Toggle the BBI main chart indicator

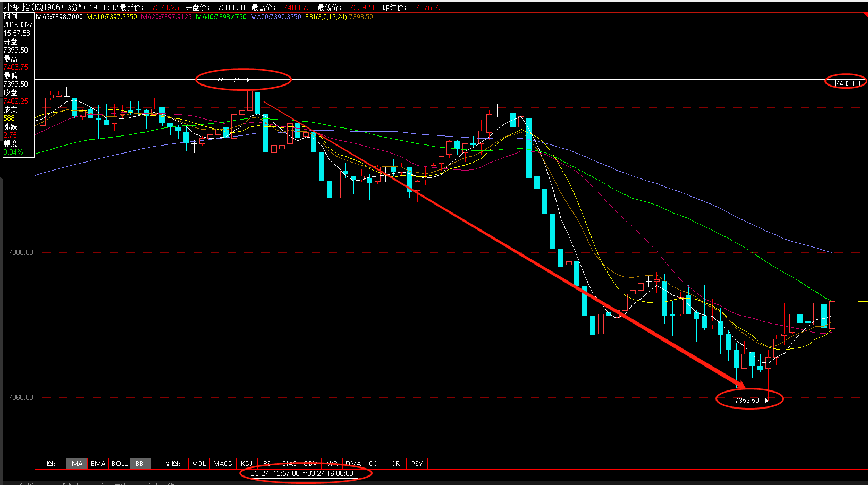[x=141, y=464]
